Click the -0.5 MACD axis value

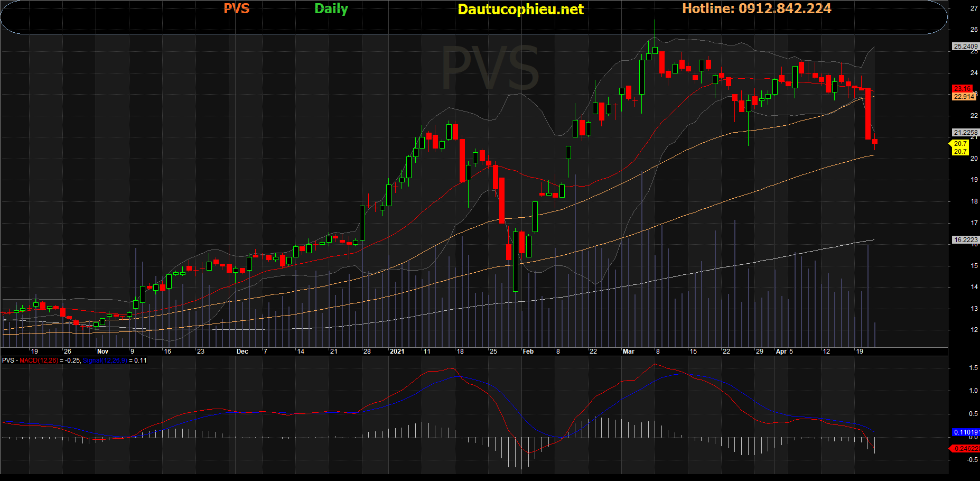[x=972, y=460]
